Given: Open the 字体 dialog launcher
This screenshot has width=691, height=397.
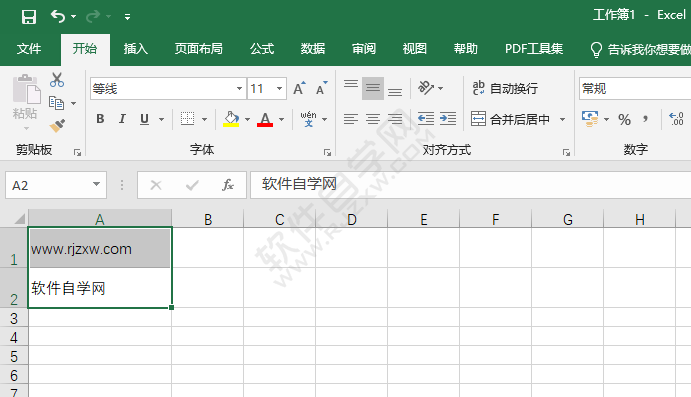Looking at the screenshot, I should pyautogui.click(x=327, y=152).
